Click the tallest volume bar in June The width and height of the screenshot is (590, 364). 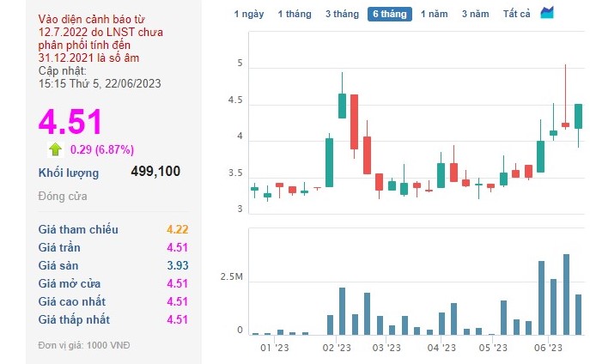coord(566,294)
